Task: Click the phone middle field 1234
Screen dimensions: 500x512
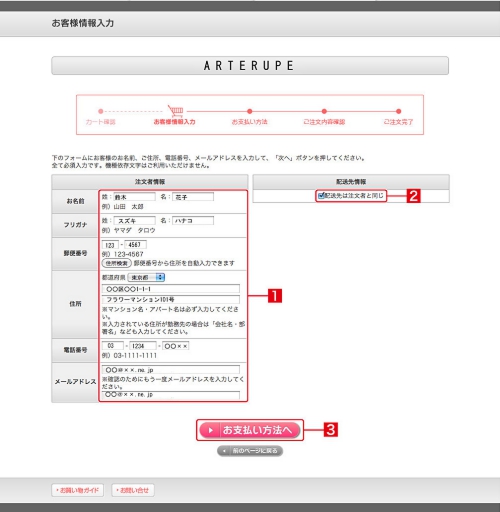Action: (x=143, y=346)
